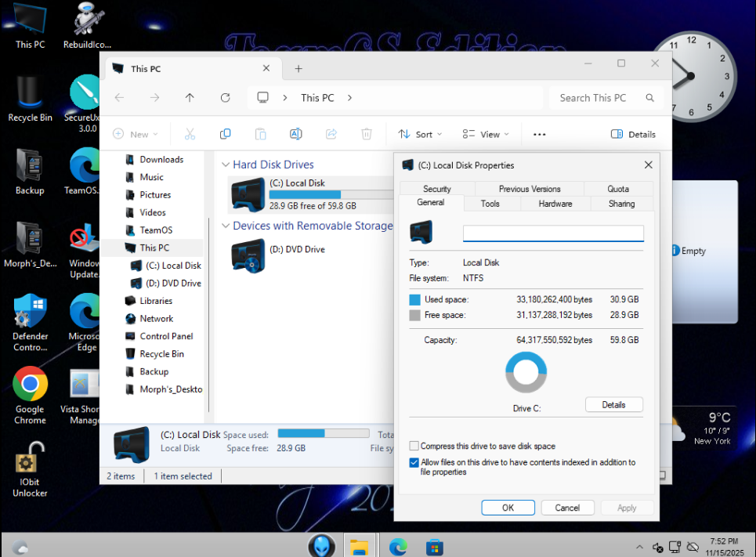
Task: Click the Copy icon in Explorer toolbar
Action: [225, 134]
